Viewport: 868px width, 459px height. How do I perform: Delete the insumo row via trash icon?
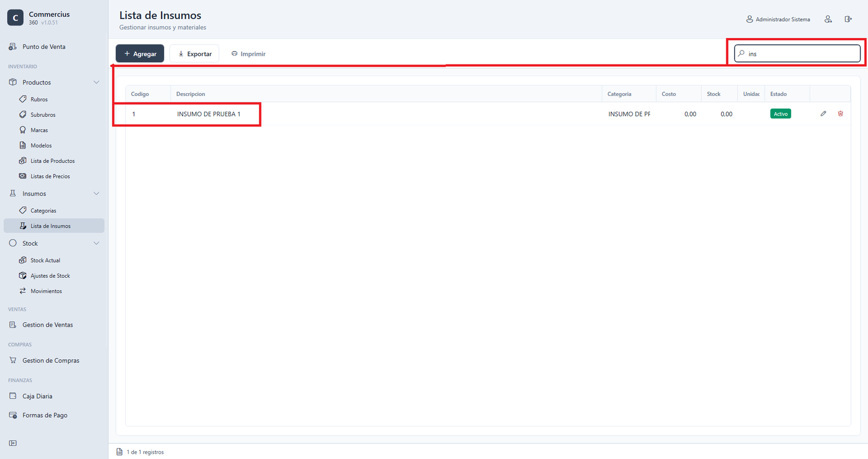(x=840, y=114)
